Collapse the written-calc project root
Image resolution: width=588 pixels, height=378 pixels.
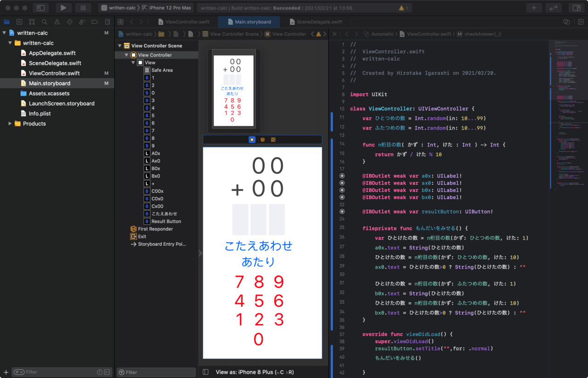pos(4,33)
